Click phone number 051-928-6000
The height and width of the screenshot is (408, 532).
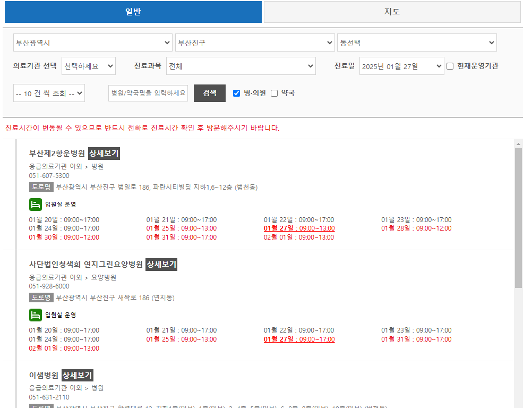(49, 286)
